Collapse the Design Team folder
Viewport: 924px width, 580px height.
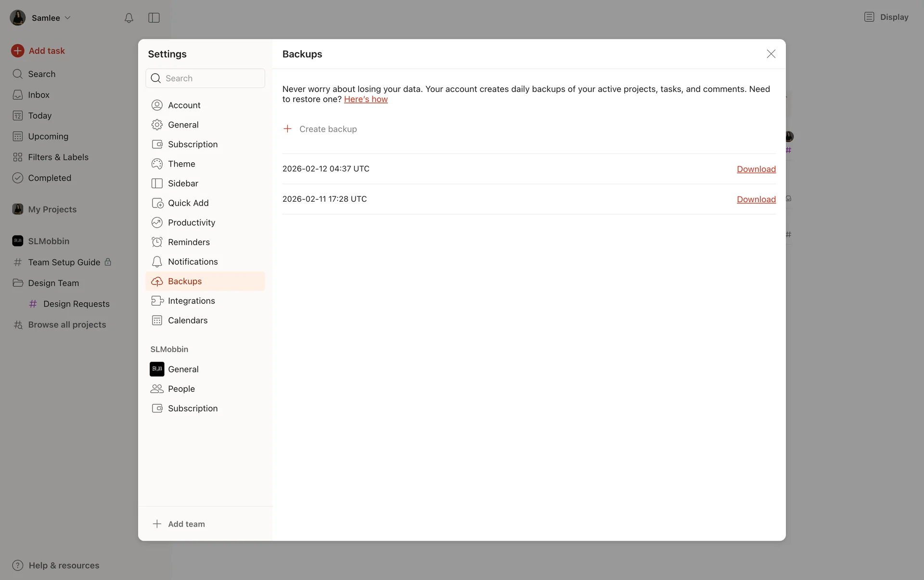point(18,283)
